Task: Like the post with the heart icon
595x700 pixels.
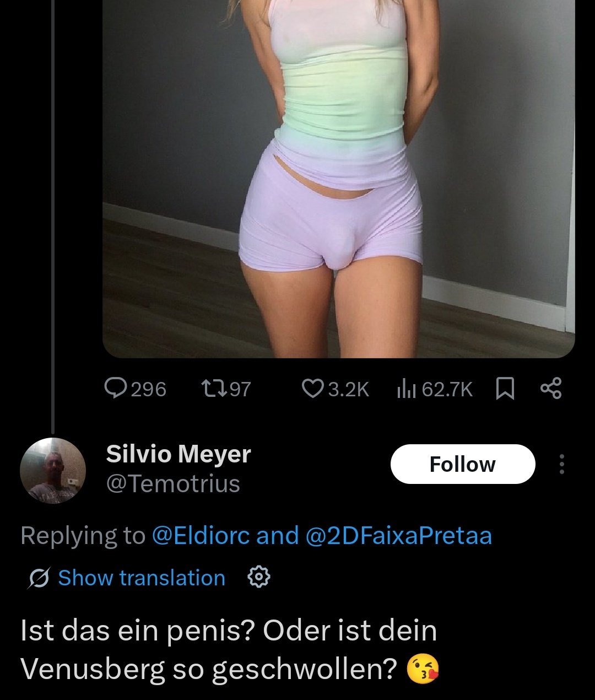Action: [x=313, y=389]
